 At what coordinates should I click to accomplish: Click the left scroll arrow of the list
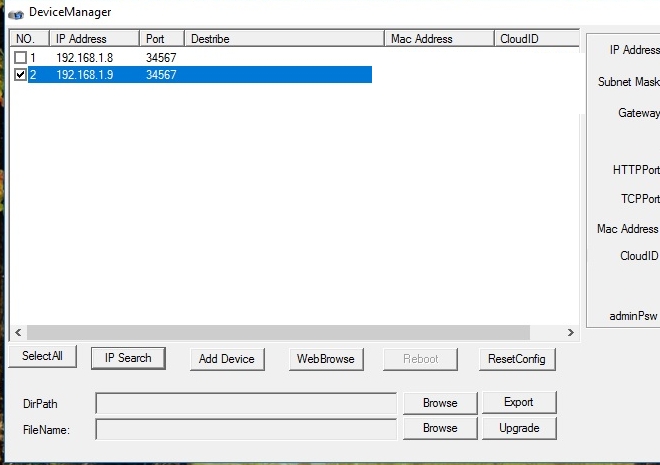(17, 332)
